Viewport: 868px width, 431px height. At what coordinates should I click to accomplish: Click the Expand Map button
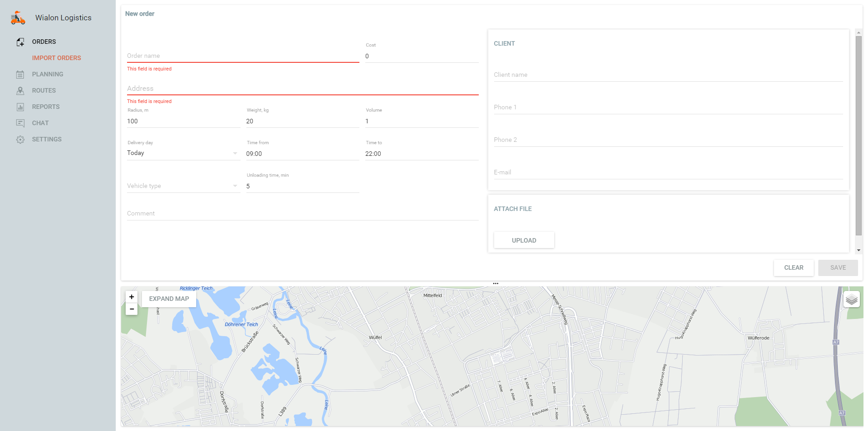point(169,299)
